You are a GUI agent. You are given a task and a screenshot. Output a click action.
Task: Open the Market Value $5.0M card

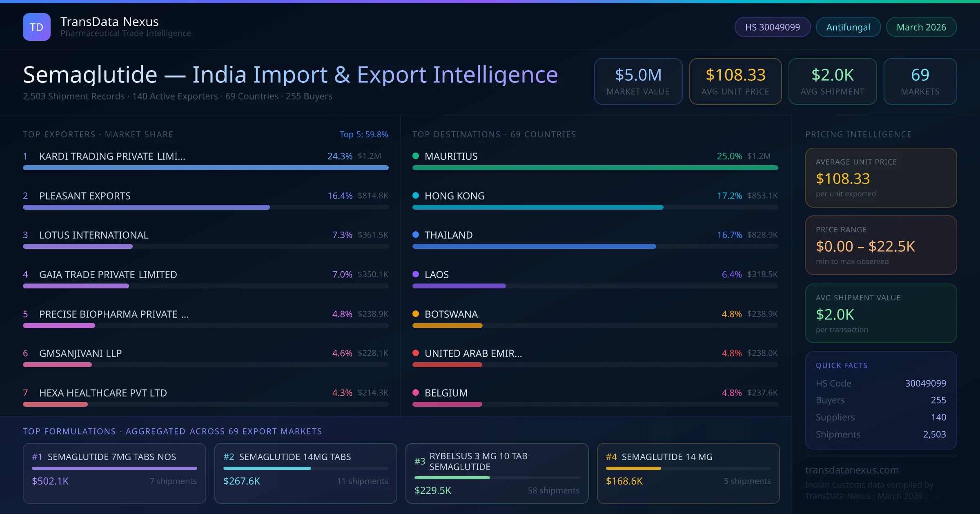(638, 81)
